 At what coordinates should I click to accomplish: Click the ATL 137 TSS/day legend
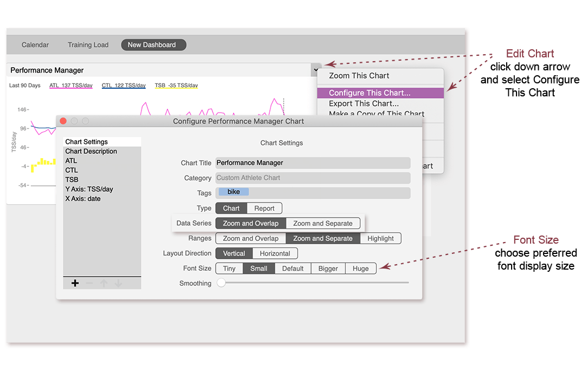pyautogui.click(x=71, y=86)
